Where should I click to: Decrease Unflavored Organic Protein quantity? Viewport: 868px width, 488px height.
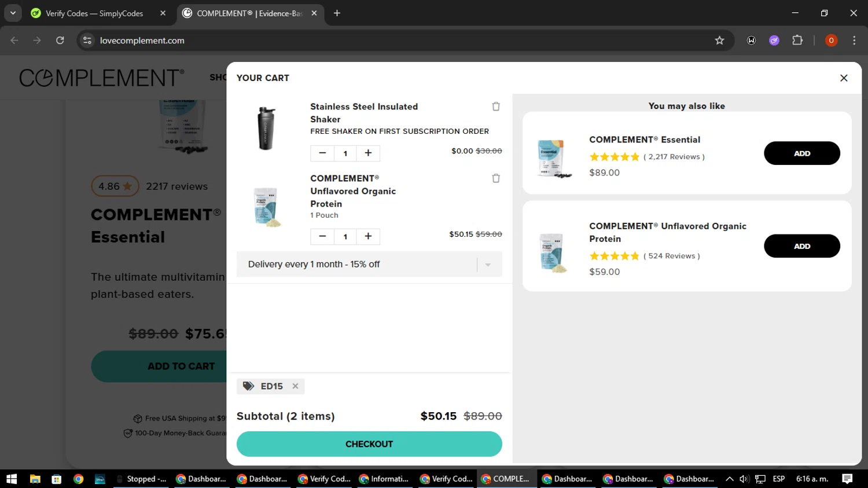point(322,236)
